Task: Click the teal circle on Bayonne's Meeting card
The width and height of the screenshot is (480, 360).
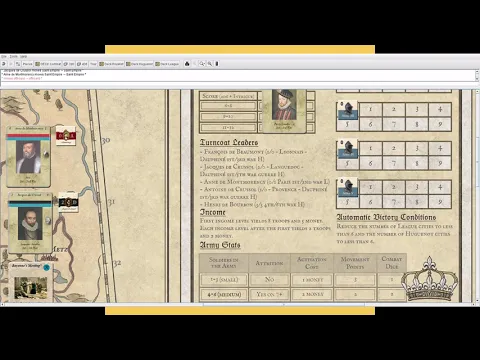Action: [46, 267]
